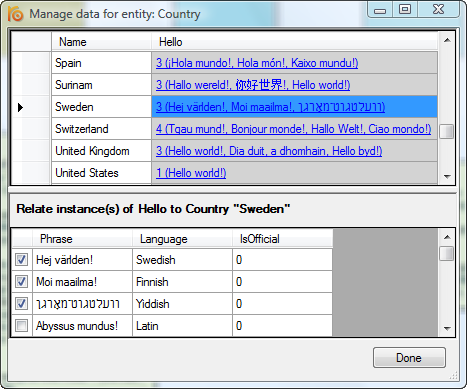467x389 pixels.
Task: Open Spain's Hello phrases link
Action: (257, 63)
